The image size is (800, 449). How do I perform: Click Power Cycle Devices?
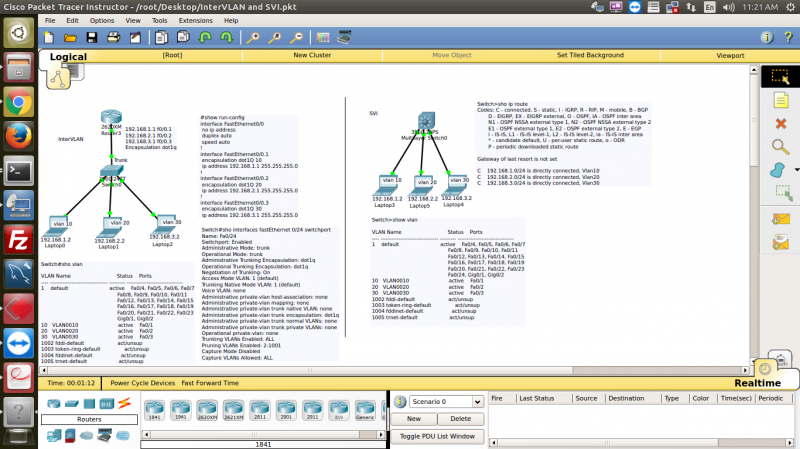coord(142,383)
